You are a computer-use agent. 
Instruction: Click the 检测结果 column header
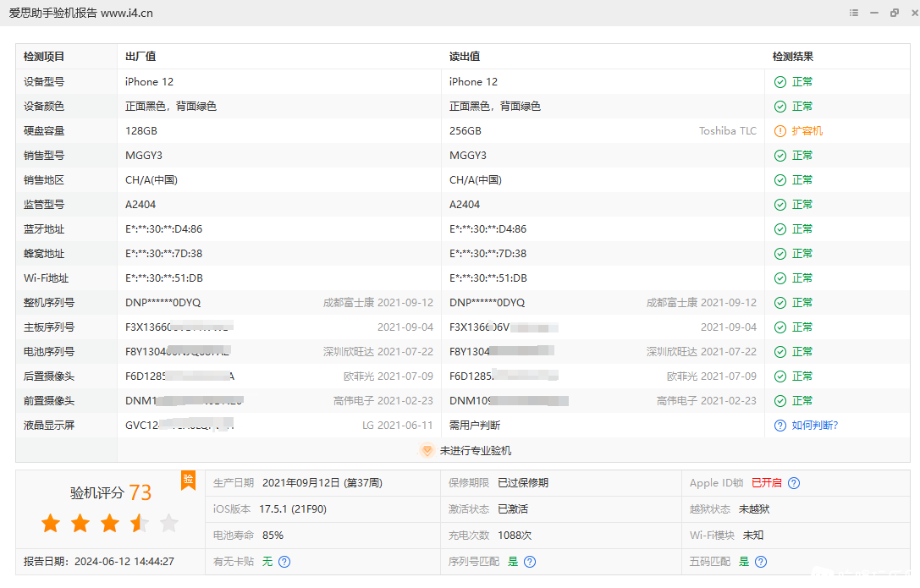coord(793,57)
